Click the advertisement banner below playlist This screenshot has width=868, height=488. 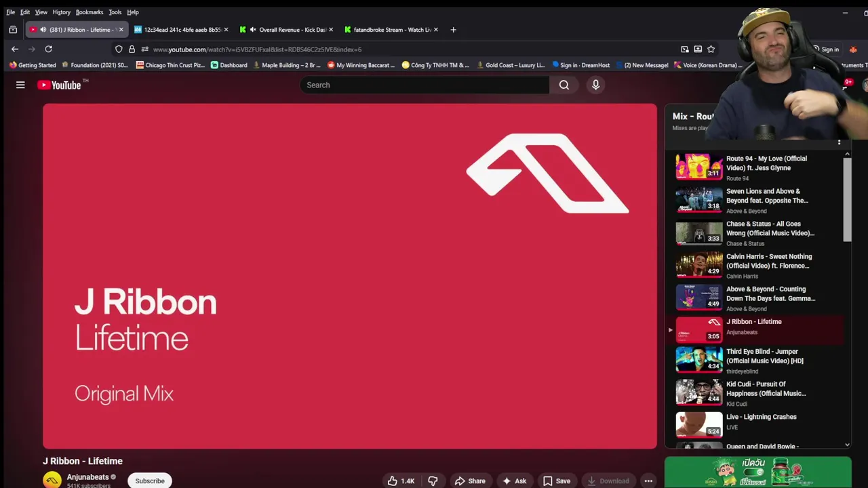point(758,472)
